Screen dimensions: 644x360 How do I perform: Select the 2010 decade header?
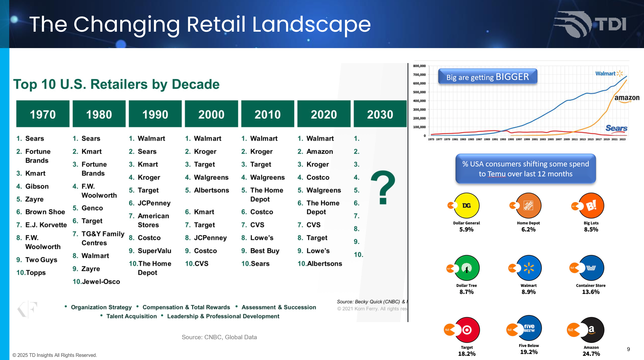pos(268,114)
